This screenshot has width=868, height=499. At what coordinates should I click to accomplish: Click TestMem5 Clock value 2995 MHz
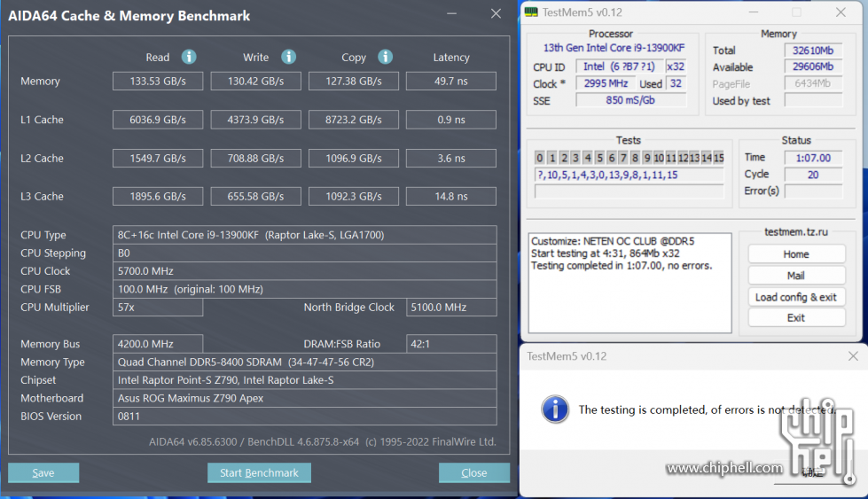tap(606, 83)
